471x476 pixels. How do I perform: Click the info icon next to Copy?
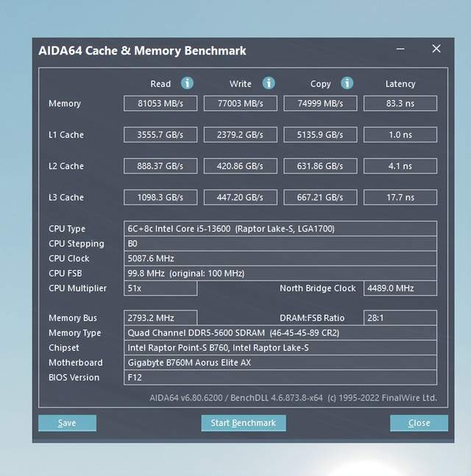347,83
